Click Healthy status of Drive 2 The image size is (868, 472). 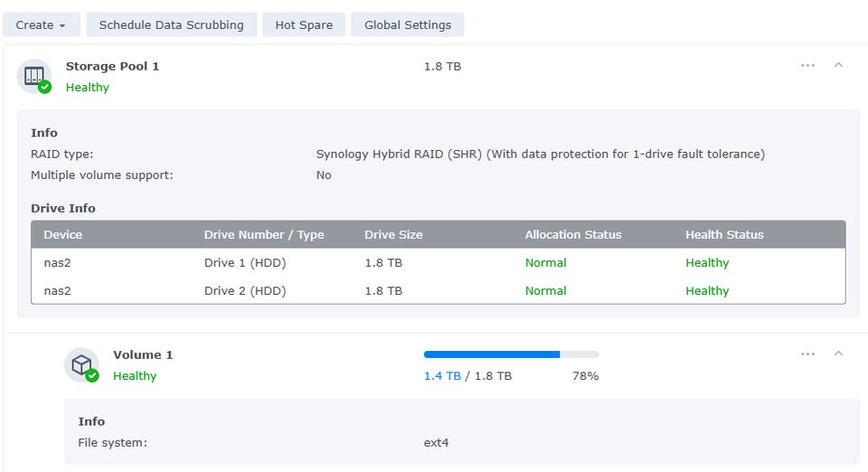tap(707, 290)
